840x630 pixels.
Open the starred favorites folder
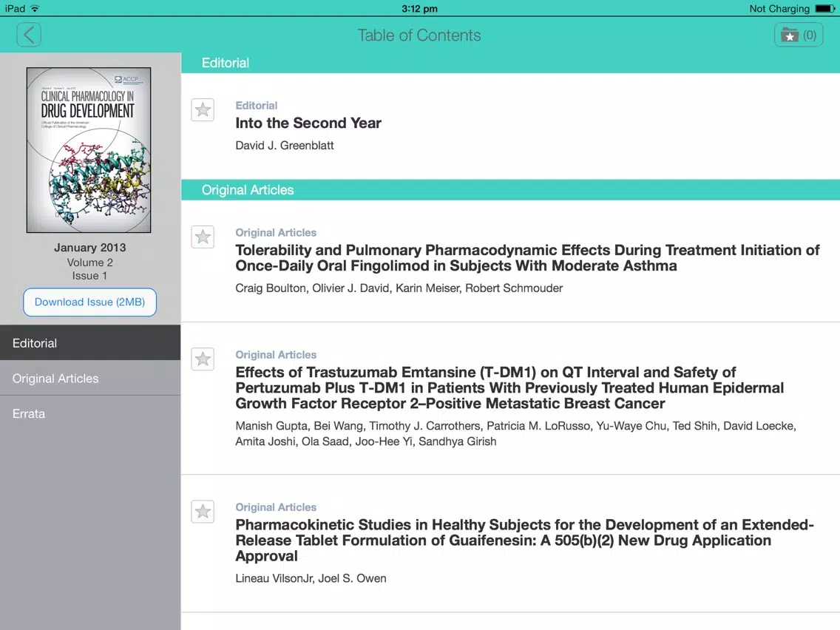(x=798, y=35)
